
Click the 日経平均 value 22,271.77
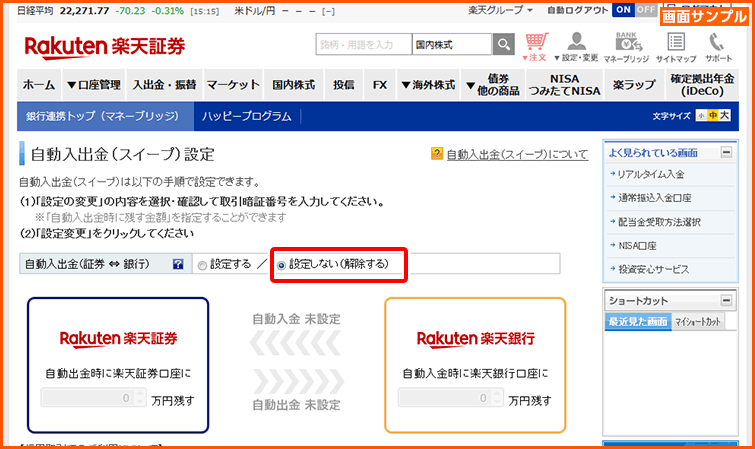[84, 11]
